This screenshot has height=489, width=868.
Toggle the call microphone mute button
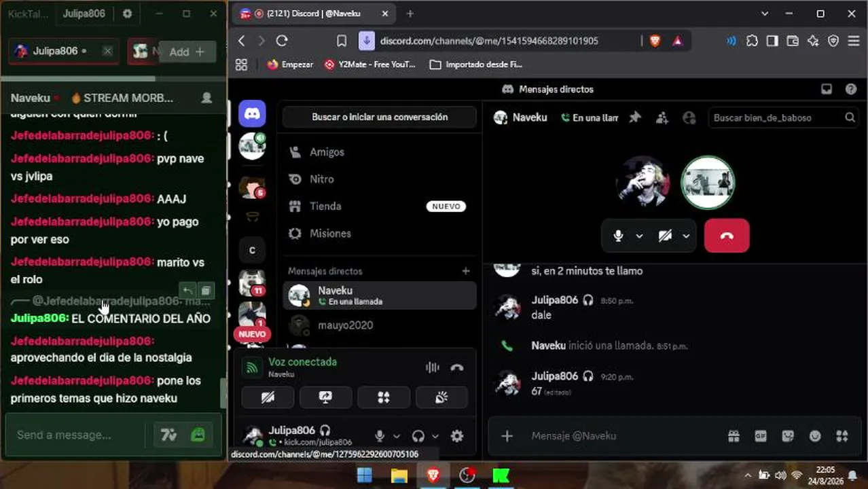pyautogui.click(x=618, y=236)
